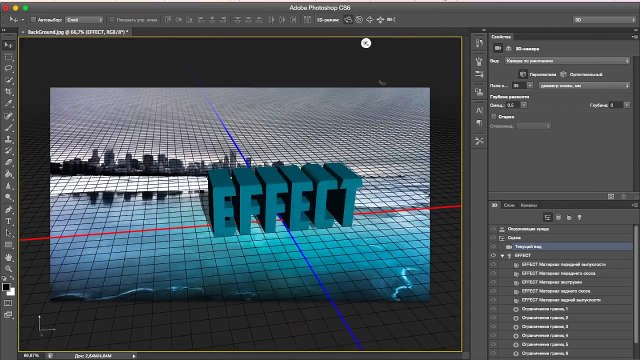Open the lens units dropdown in Properties
Screen dimensions: 640x360
pos(584,86)
